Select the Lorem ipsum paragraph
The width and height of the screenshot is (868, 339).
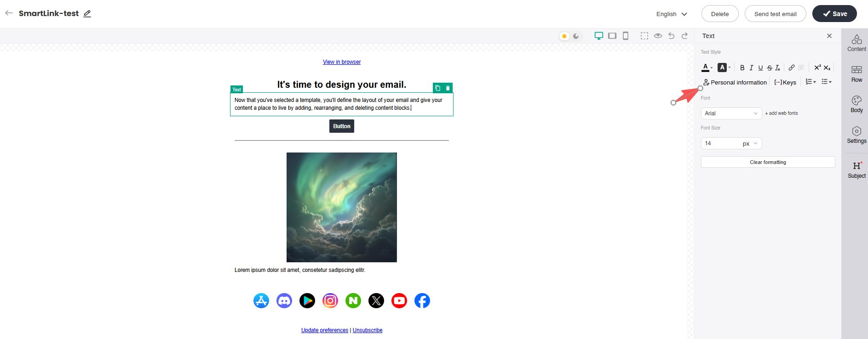point(300,270)
